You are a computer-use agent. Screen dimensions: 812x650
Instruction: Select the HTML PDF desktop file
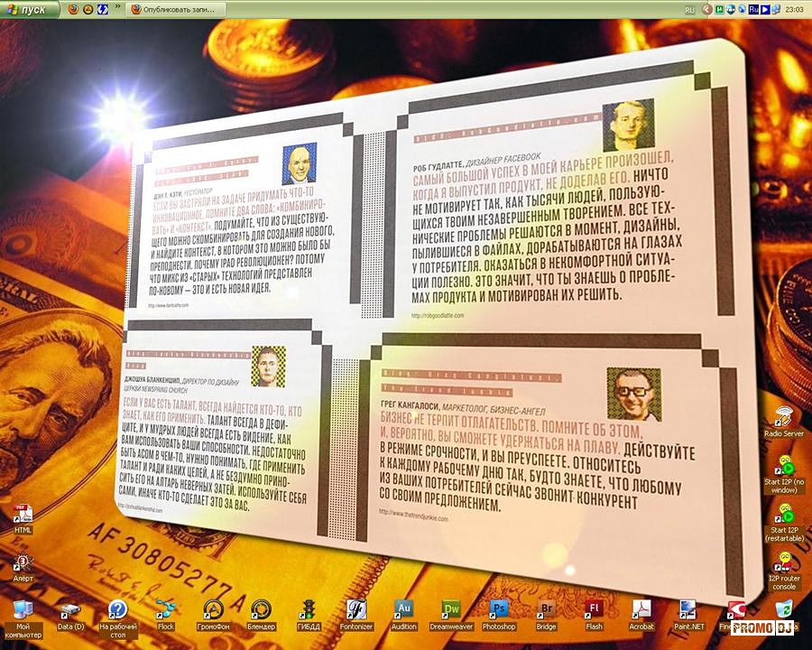[23, 519]
